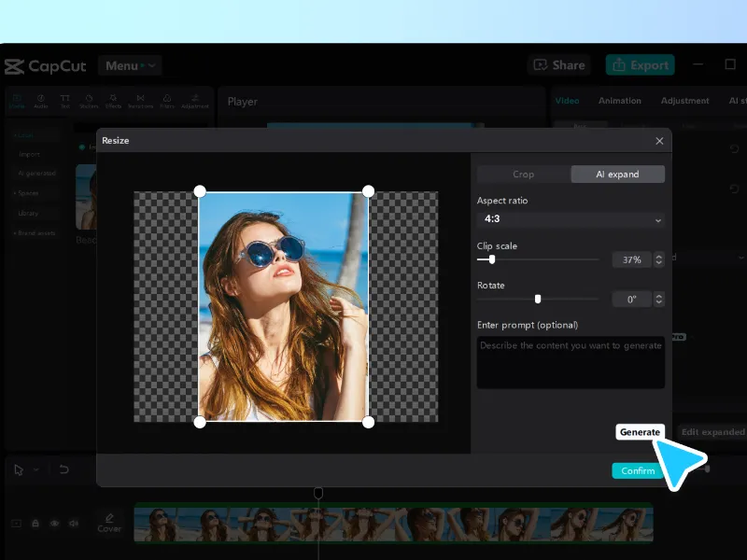The image size is (747, 560).
Task: Click the Clip scale percentage stepper arrows
Action: 659,259
